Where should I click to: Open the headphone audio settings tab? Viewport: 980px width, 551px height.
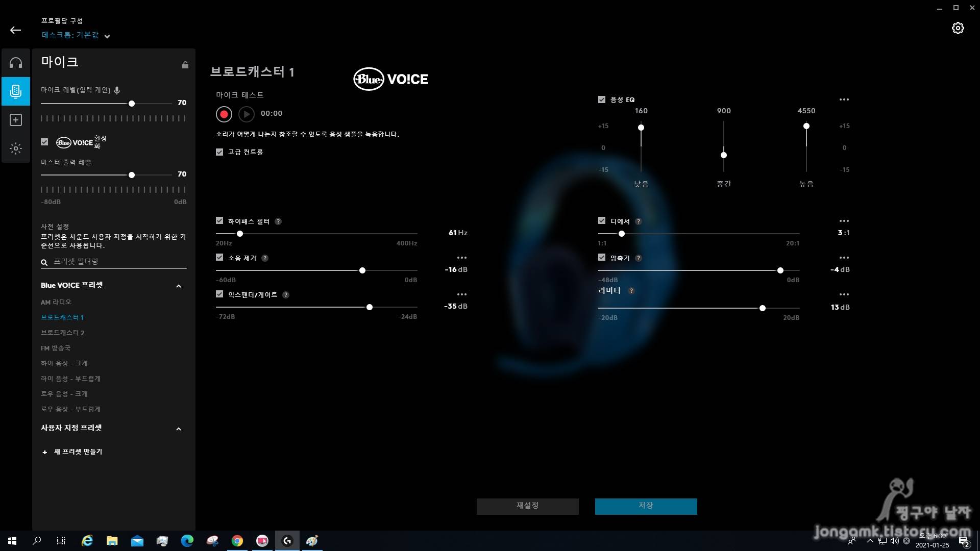point(16,63)
